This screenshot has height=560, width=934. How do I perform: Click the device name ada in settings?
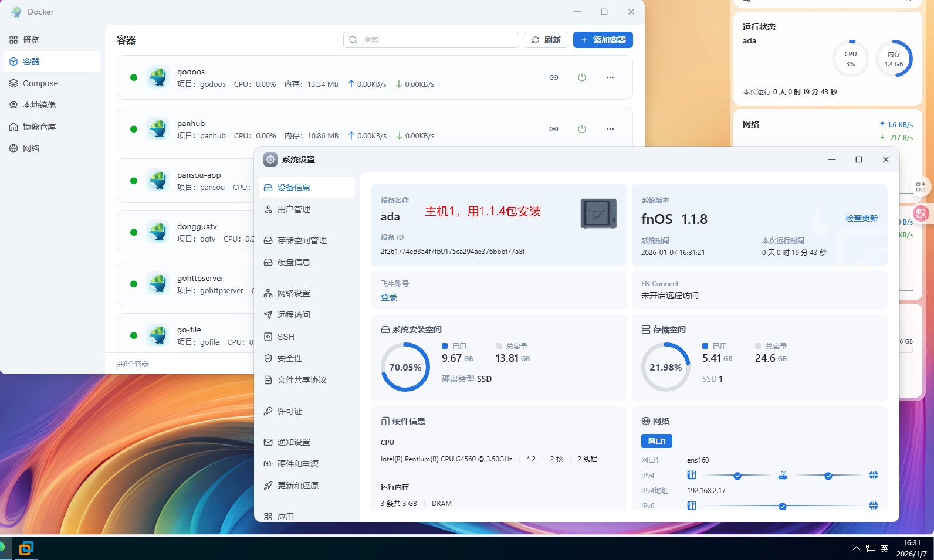click(390, 216)
